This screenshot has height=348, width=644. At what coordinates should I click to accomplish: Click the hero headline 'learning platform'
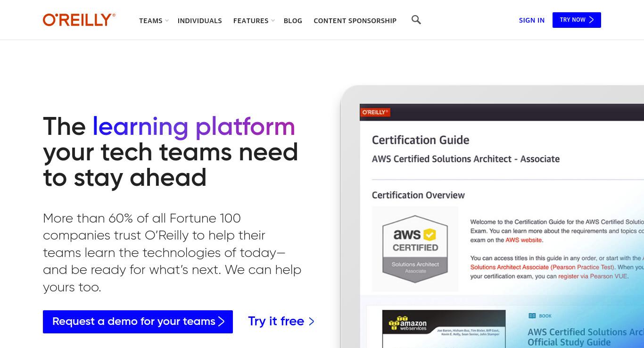193,126
